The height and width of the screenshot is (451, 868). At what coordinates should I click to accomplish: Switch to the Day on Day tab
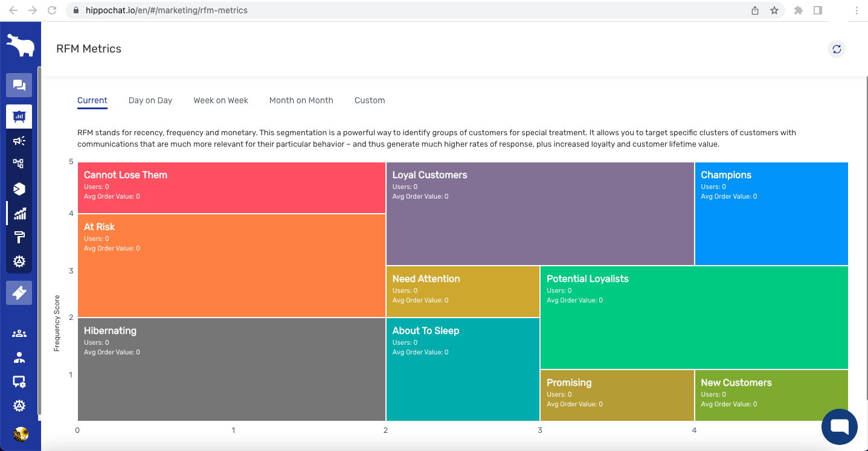(150, 100)
